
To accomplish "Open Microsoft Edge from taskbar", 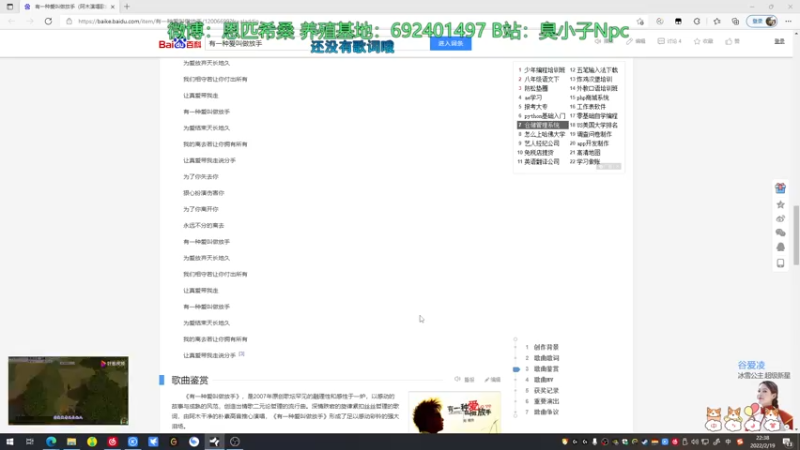I will 51,442.
